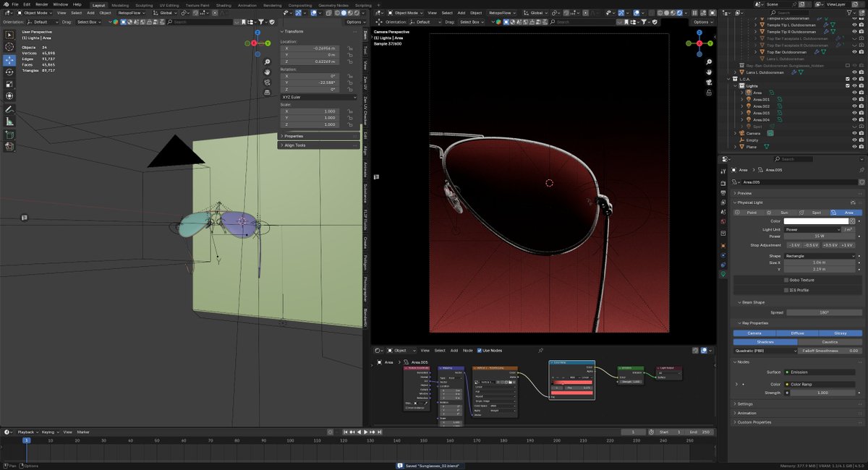Disable render for Area.003 via camera icon
The width and height of the screenshot is (868, 470).
pyautogui.click(x=861, y=113)
